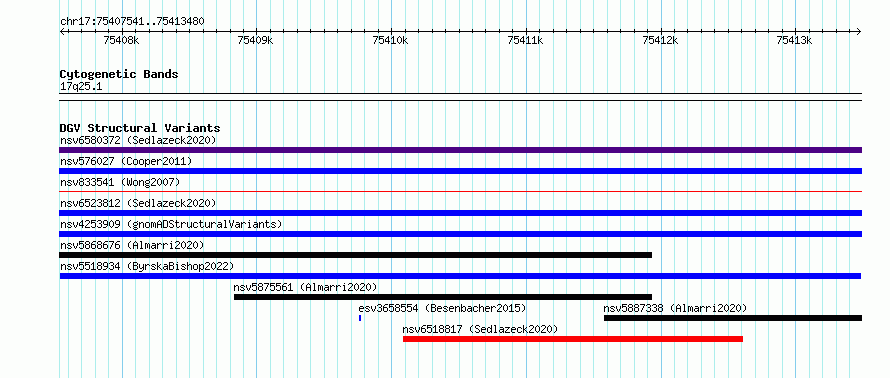Select the blue nsv576027 variant bar
Image resolution: width=890 pixels, height=378 pixels.
(x=460, y=171)
